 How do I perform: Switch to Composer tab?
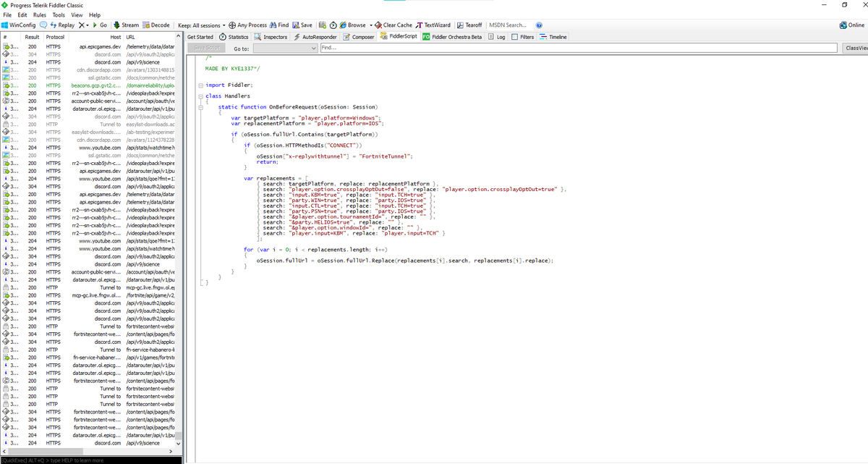(358, 37)
